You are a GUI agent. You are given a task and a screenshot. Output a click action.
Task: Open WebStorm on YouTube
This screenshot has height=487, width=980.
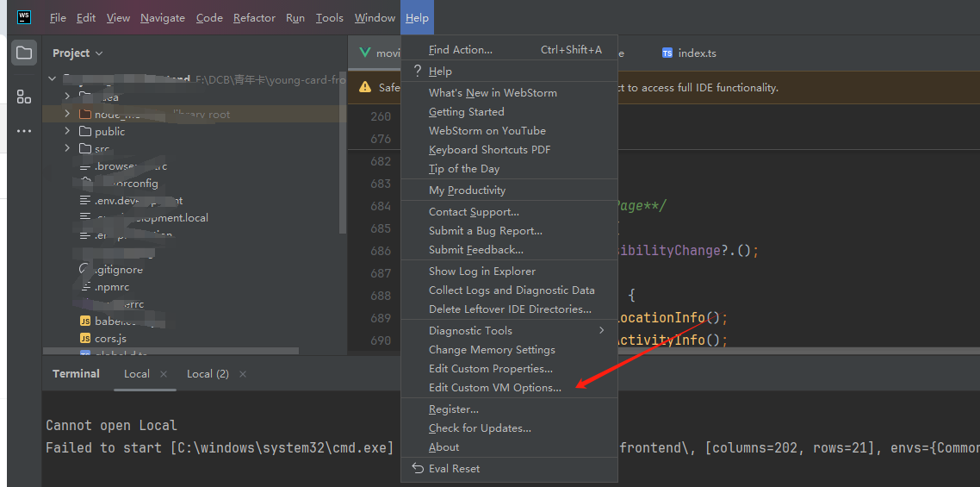(509, 131)
